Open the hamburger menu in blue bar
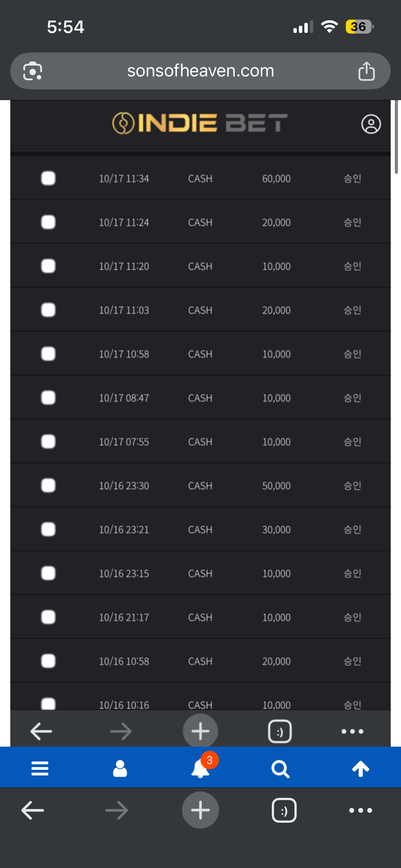Image resolution: width=401 pixels, height=868 pixels. 40,768
